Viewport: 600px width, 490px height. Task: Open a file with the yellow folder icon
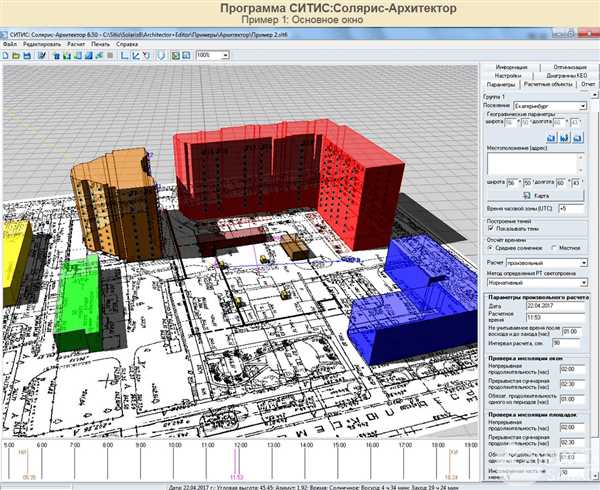coord(16,55)
